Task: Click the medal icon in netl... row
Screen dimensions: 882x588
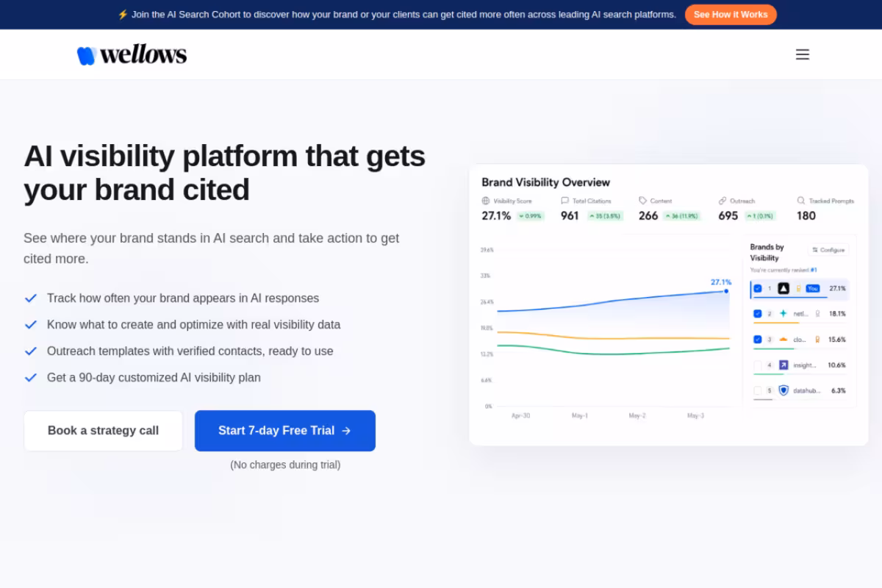Action: [818, 313]
